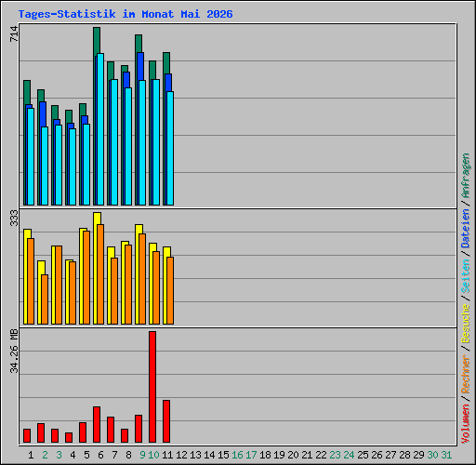Click the Besuche legend label
Screen dimensions: 476x465
tap(466, 324)
